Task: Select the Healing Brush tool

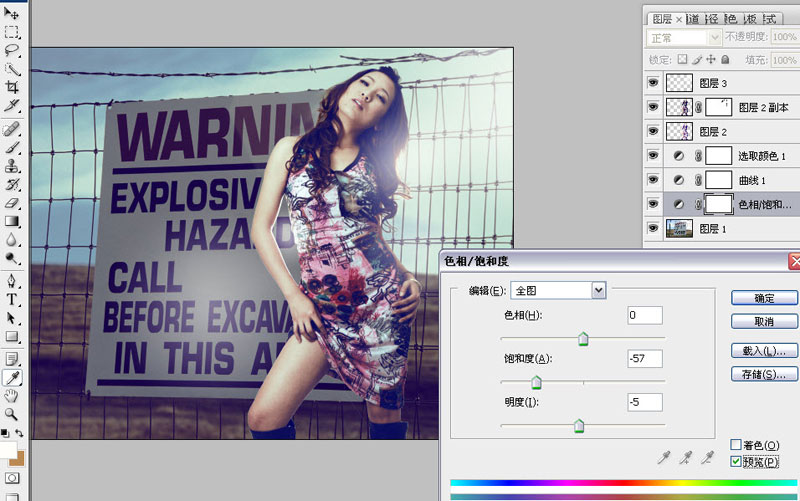Action: click(x=11, y=129)
